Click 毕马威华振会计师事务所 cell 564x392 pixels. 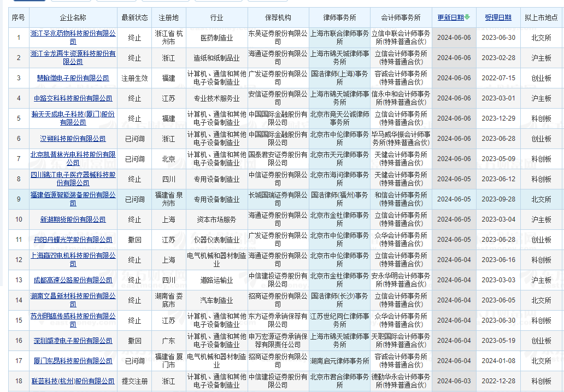pos(401,139)
